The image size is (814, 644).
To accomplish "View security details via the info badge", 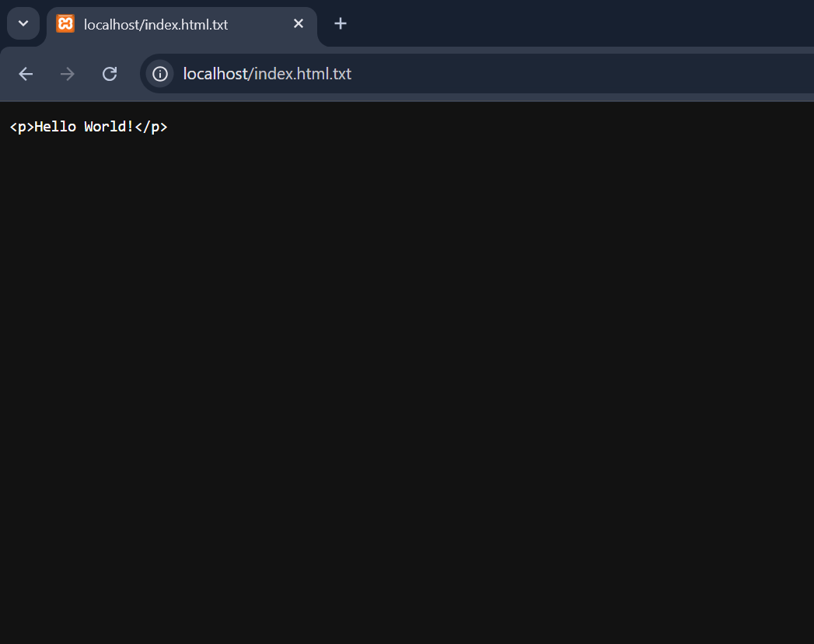I will coord(159,74).
